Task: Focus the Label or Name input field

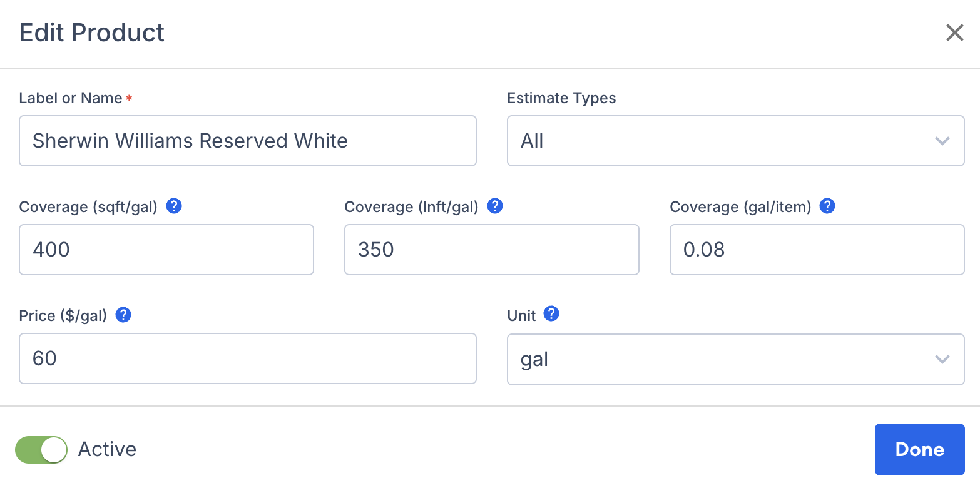Action: (x=248, y=141)
